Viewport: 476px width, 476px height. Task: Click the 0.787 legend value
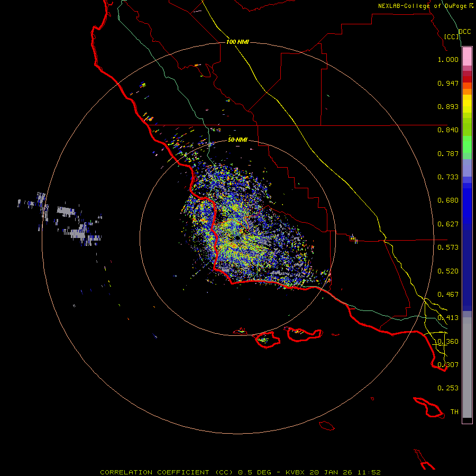[448, 153]
